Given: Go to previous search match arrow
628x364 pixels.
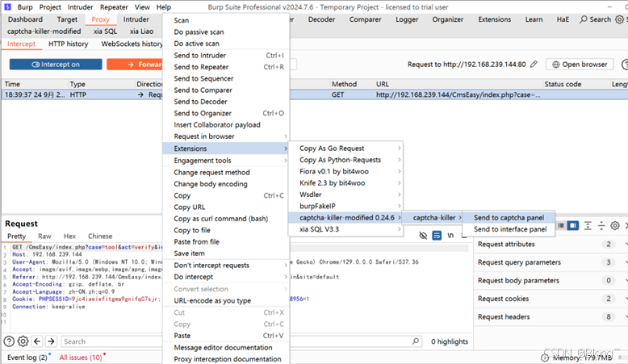Looking at the screenshot, I should coord(37,341).
